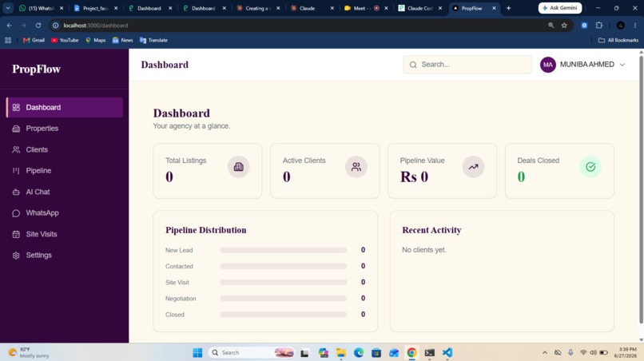Viewport: 644px width, 361px height.
Task: Click the search magnifier icon in the header
Action: coord(413,65)
